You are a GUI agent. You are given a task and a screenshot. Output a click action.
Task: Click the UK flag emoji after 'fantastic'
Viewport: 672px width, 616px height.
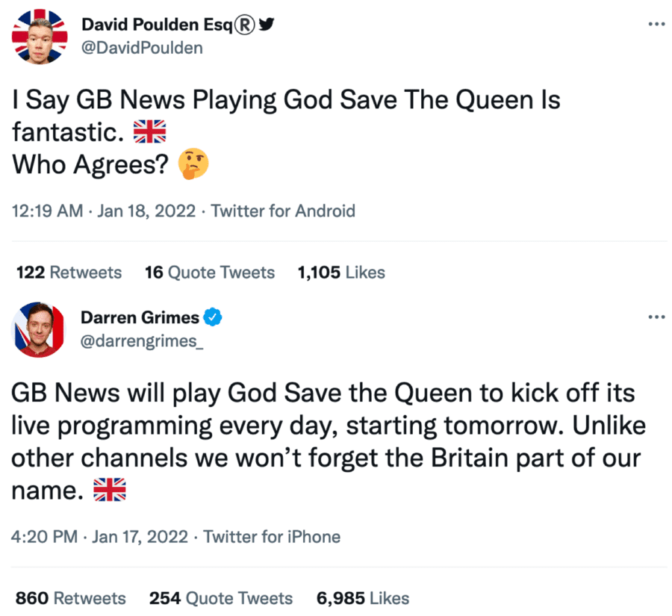coord(149,133)
